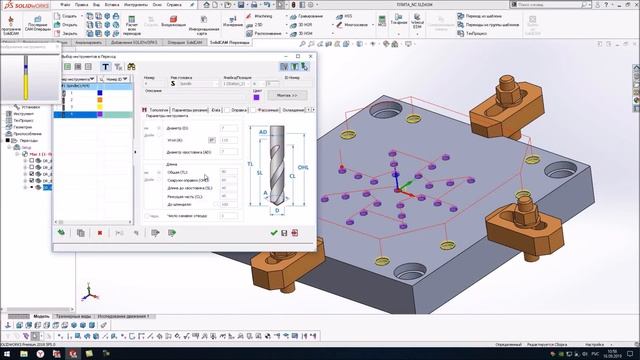This screenshot has height=360, width=640.
Task: Open the Инструменты menu
Action: coord(136,5)
